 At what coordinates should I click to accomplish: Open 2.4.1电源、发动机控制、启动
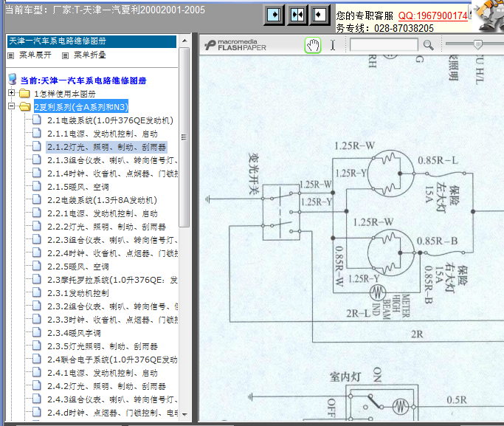[103, 373]
